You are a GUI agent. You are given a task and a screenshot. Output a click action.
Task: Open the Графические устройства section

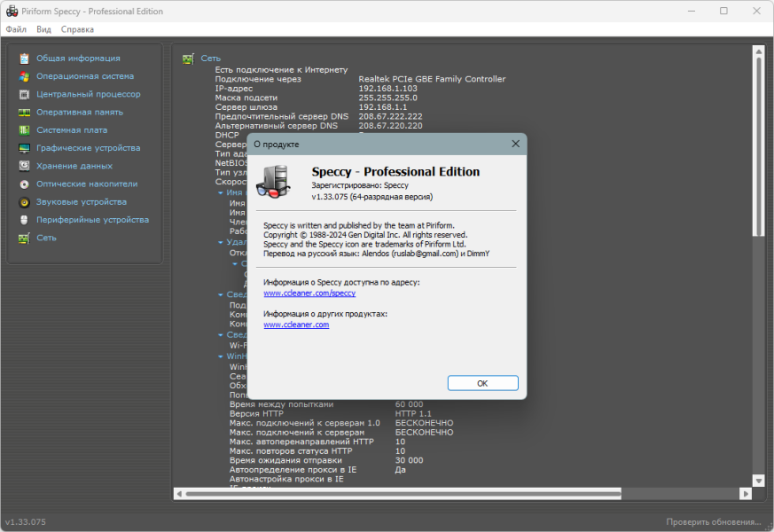(x=89, y=147)
